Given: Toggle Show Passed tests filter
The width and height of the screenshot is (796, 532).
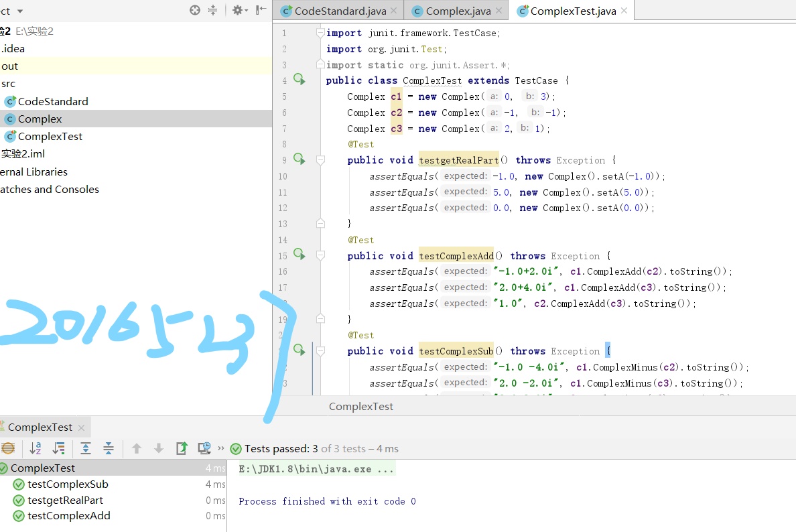Looking at the screenshot, I should [7, 448].
